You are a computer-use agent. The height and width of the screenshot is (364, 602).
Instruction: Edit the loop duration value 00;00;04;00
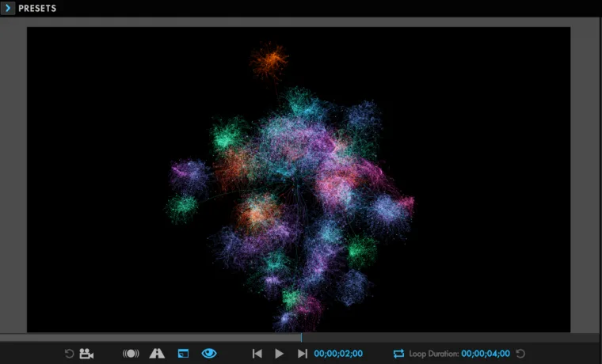[486, 353]
